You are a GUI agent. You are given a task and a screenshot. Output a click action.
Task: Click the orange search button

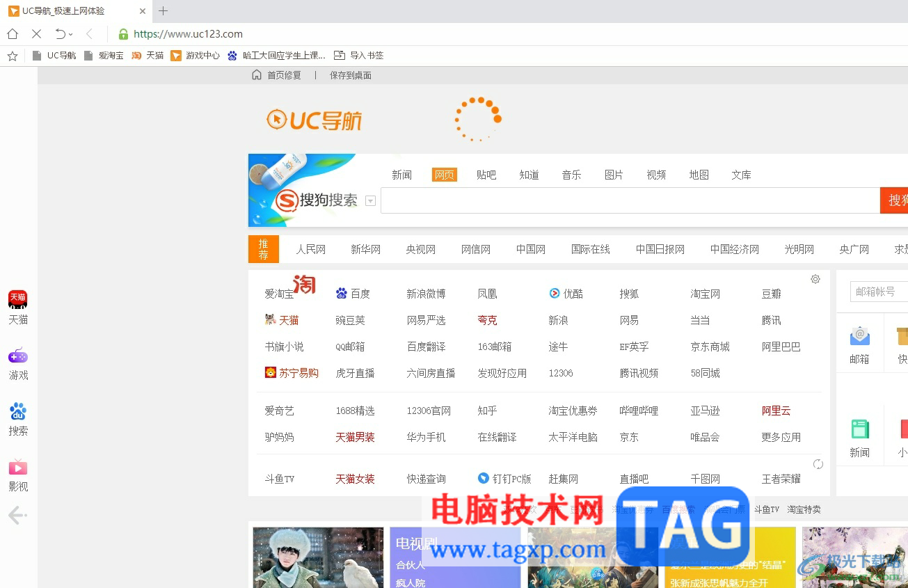[x=894, y=200]
